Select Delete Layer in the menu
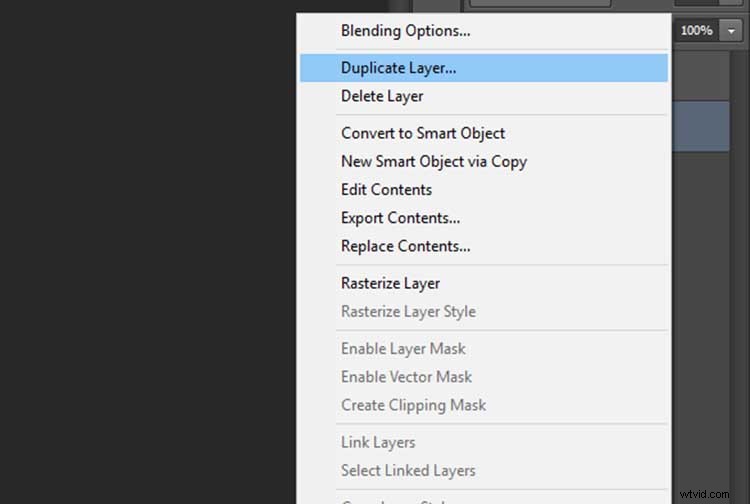Viewport: 750px width, 504px height. tap(382, 96)
